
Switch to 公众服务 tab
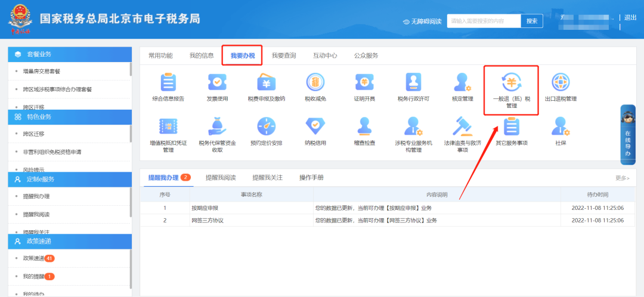click(x=366, y=55)
